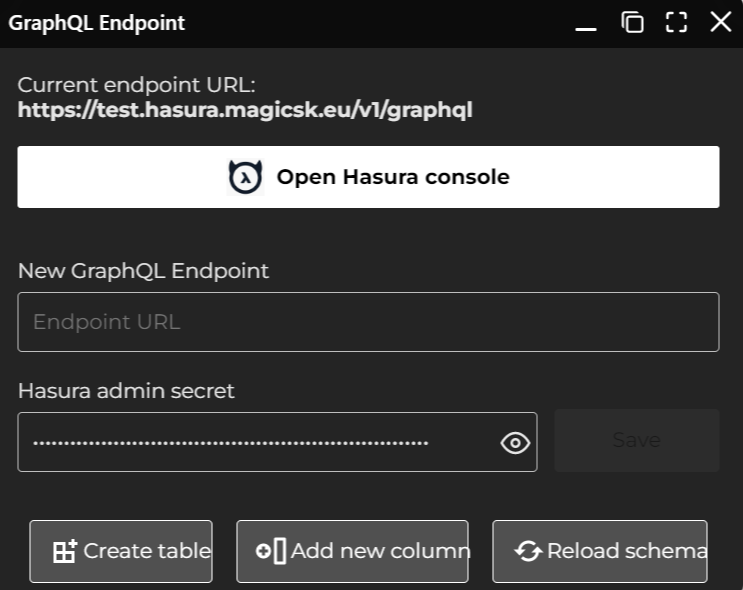Click the current endpoint URL text

point(245,110)
